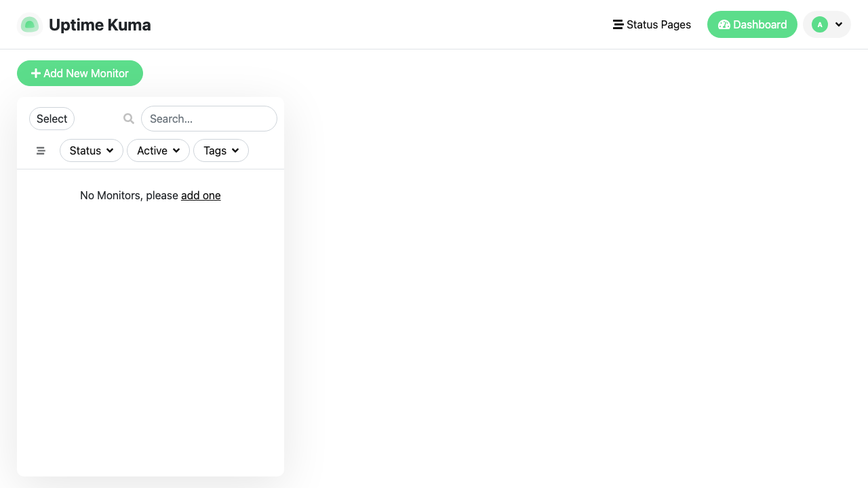Open the Status Pages menu item

click(x=652, y=24)
